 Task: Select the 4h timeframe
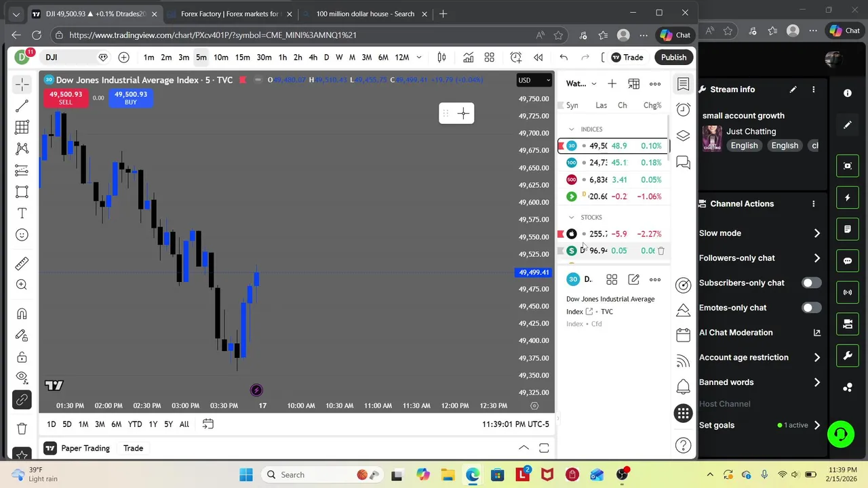coord(313,58)
